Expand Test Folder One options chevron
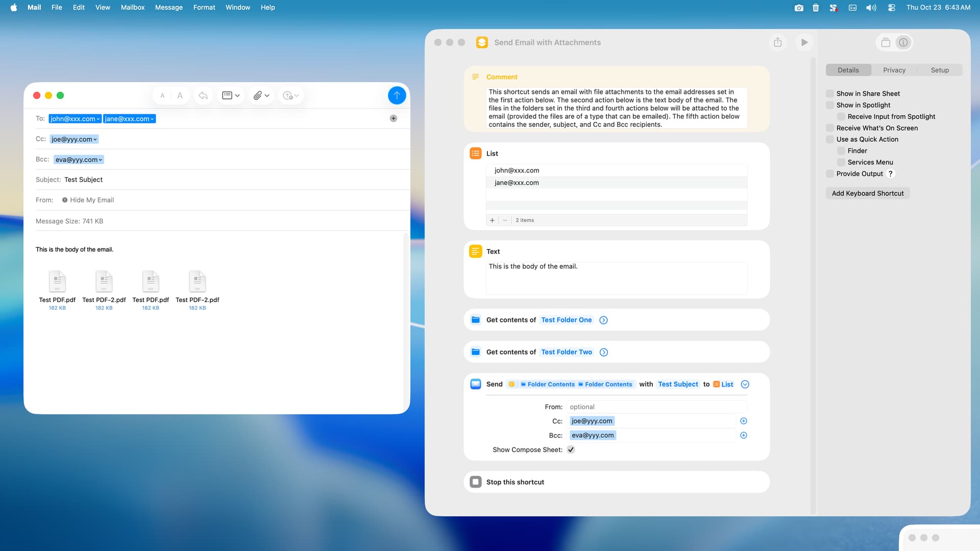Screen dimensions: 980x551 (603, 320)
